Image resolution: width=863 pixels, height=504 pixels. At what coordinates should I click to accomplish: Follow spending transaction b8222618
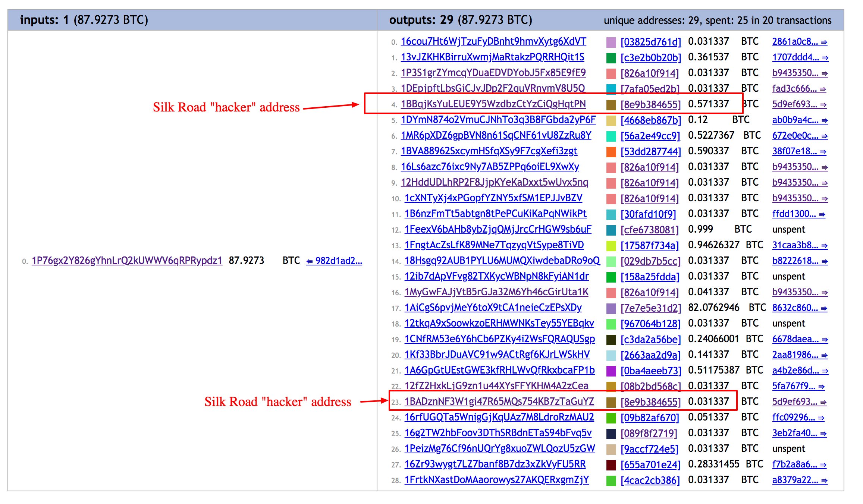pyautogui.click(x=800, y=261)
